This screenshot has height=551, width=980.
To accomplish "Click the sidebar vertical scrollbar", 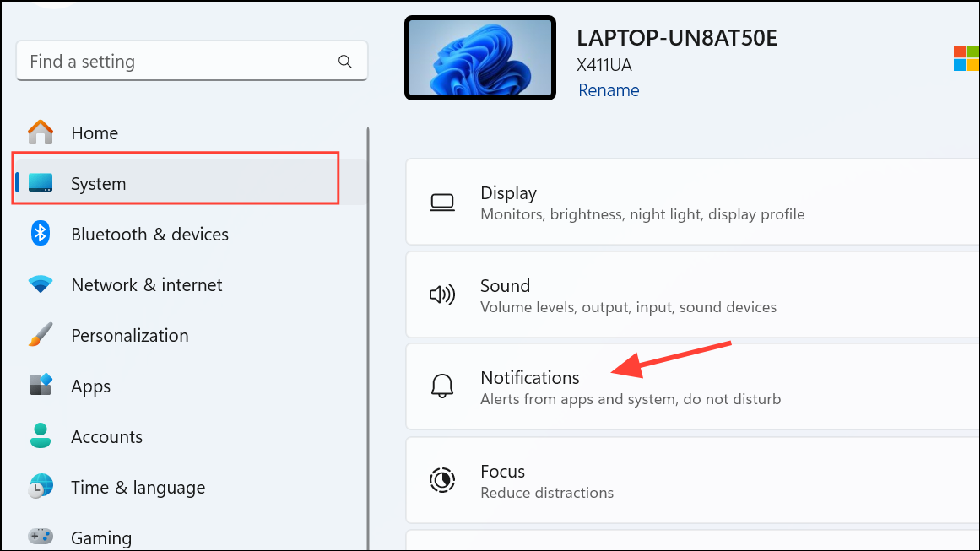I will click(368, 338).
